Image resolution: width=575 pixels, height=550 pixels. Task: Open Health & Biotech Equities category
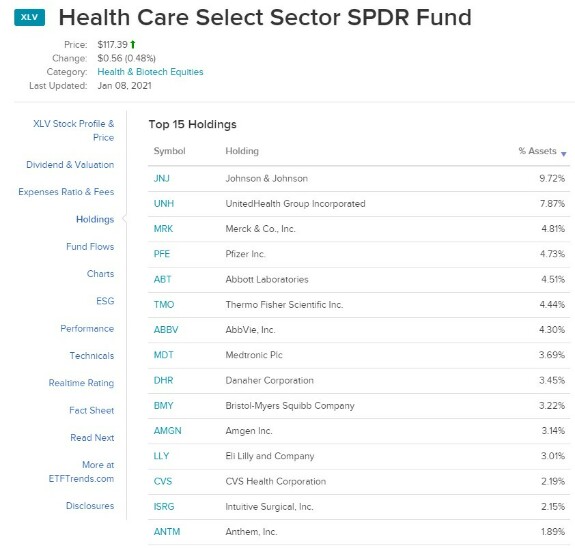tap(150, 72)
